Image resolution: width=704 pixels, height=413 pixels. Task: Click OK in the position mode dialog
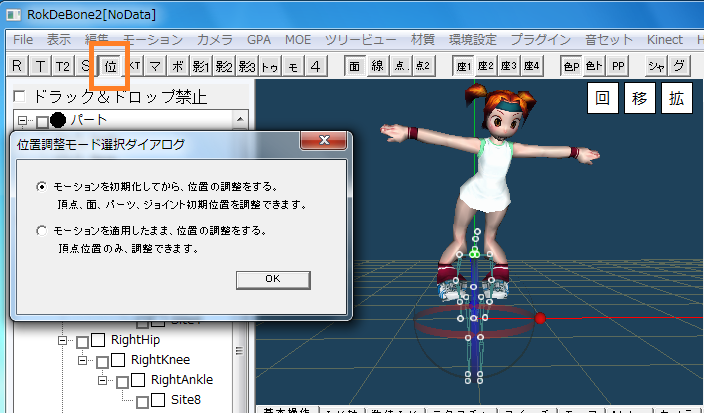273,279
